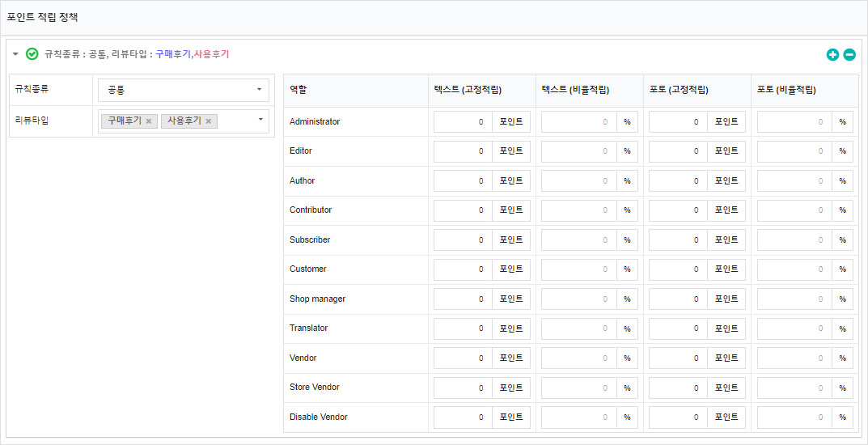Screen dimensions: 868x445
Task: Click the Administrator 텍스트 고정적립 points field
Action: click(x=463, y=121)
